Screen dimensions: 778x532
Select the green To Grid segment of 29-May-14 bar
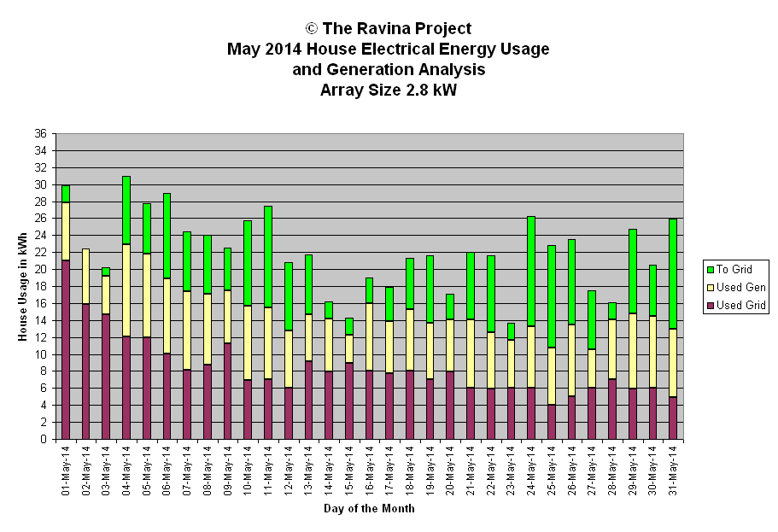632,272
